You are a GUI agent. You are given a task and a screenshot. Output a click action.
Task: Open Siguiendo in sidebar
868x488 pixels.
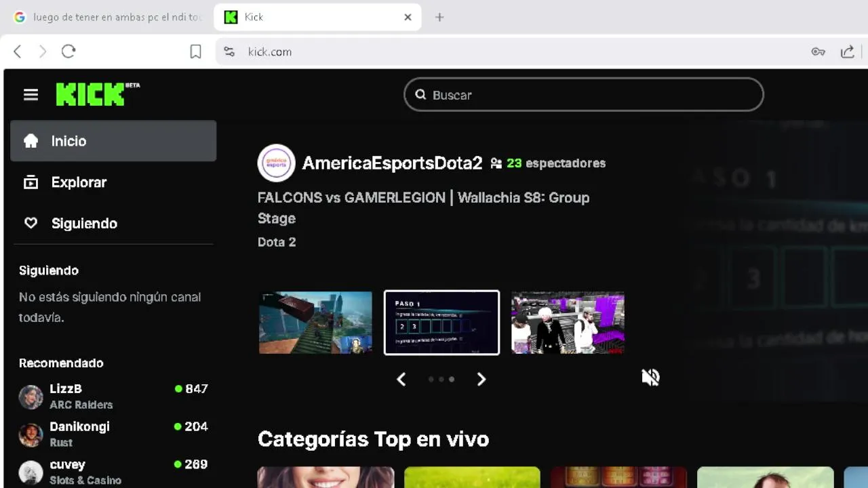[113, 223]
